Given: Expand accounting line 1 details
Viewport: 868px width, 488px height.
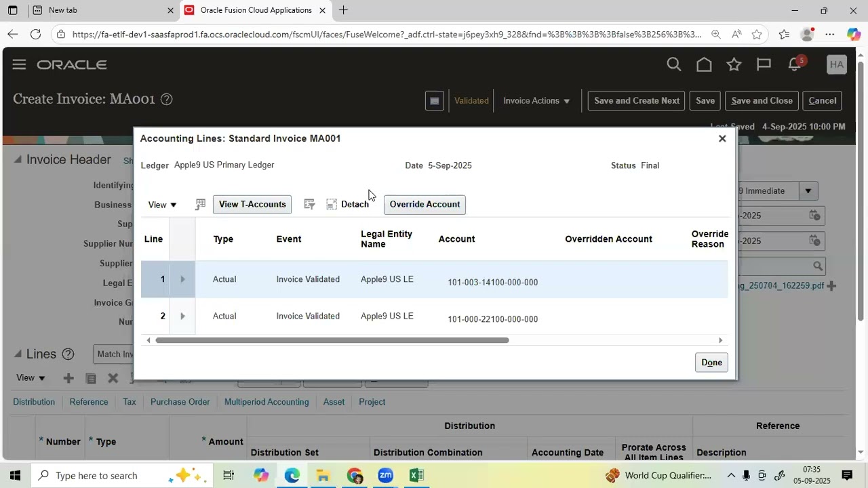Looking at the screenshot, I should coord(182,279).
